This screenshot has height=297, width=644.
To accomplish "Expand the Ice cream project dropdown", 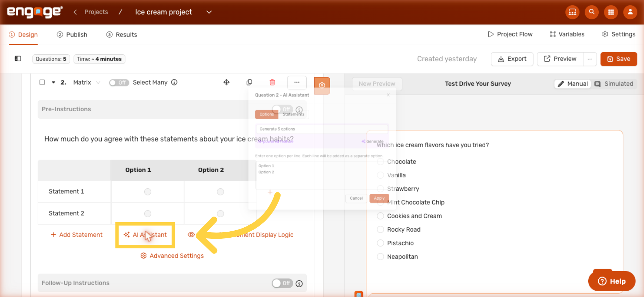I will [209, 12].
